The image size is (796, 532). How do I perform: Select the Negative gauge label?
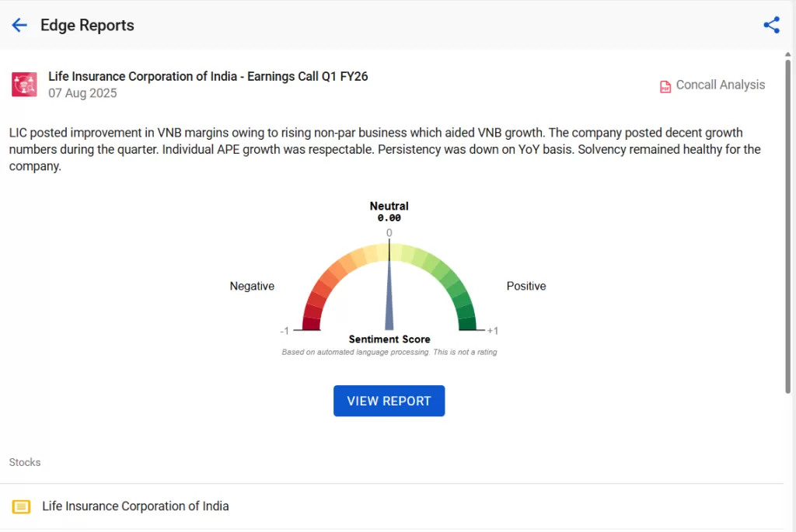point(252,287)
